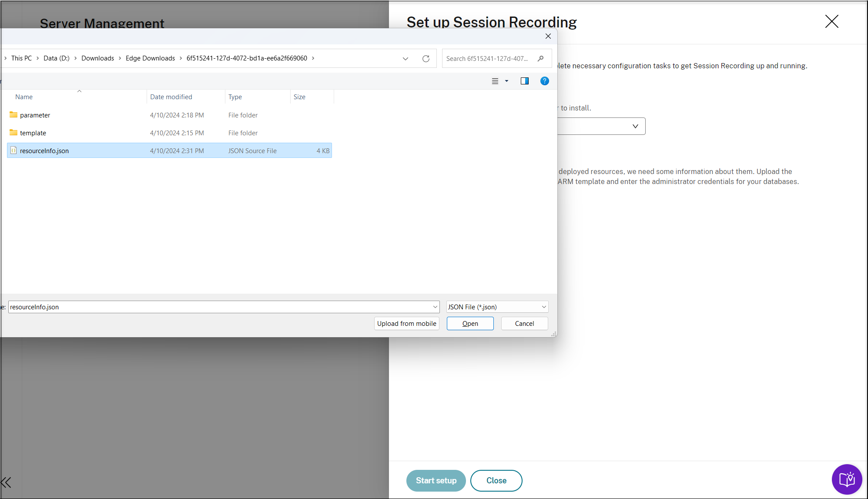Toggle the preview pane icon

coord(524,81)
